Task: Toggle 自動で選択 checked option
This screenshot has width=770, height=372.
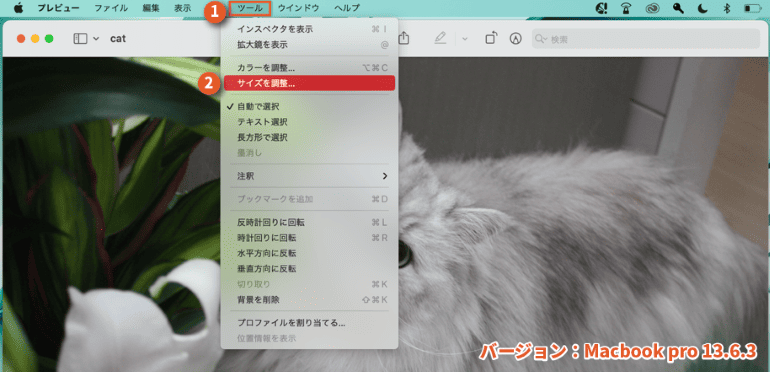Action: tap(309, 106)
